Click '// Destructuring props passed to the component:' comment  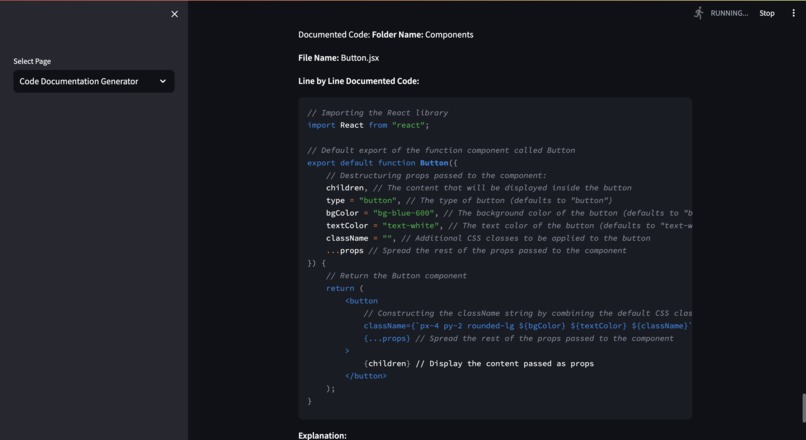coord(436,175)
